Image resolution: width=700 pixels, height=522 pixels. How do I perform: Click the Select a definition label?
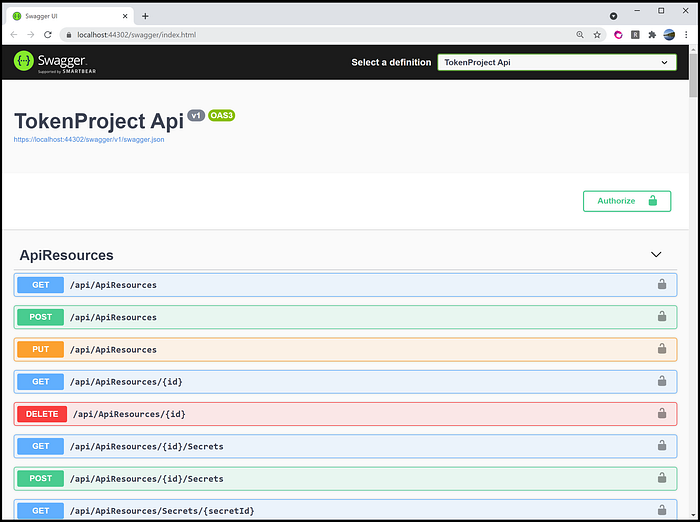tap(391, 63)
